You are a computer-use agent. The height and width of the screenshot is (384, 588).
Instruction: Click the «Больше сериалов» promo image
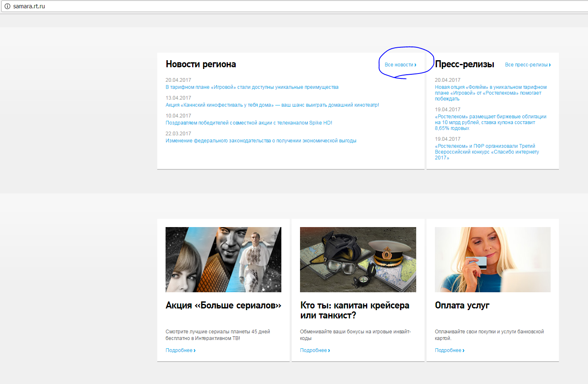223,259
